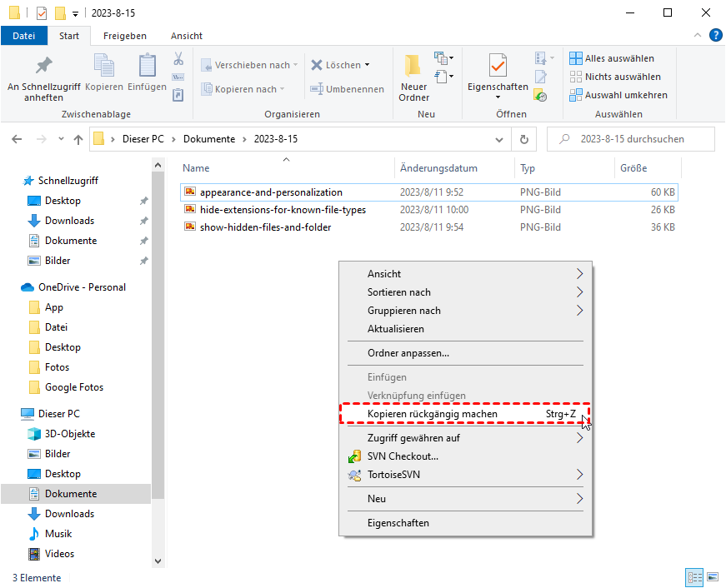Go back with the back arrow
726x588 pixels.
tap(18, 139)
